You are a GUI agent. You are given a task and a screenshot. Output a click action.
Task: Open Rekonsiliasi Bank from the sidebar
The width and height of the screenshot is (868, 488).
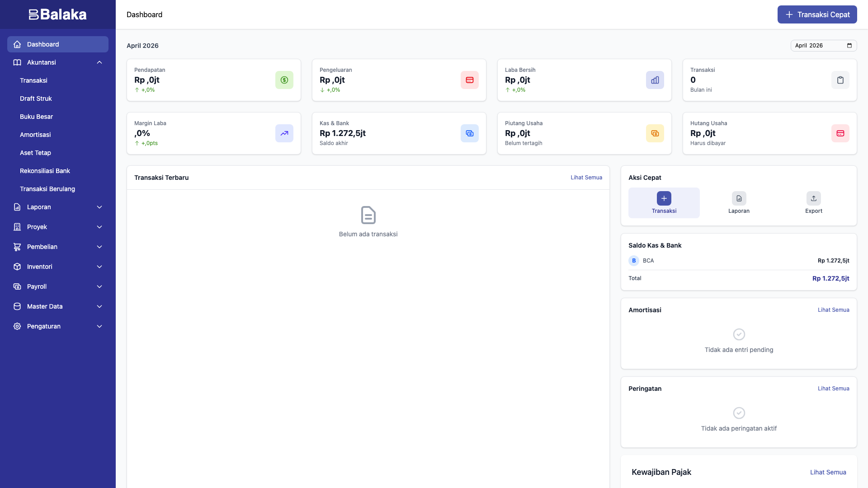(45, 171)
